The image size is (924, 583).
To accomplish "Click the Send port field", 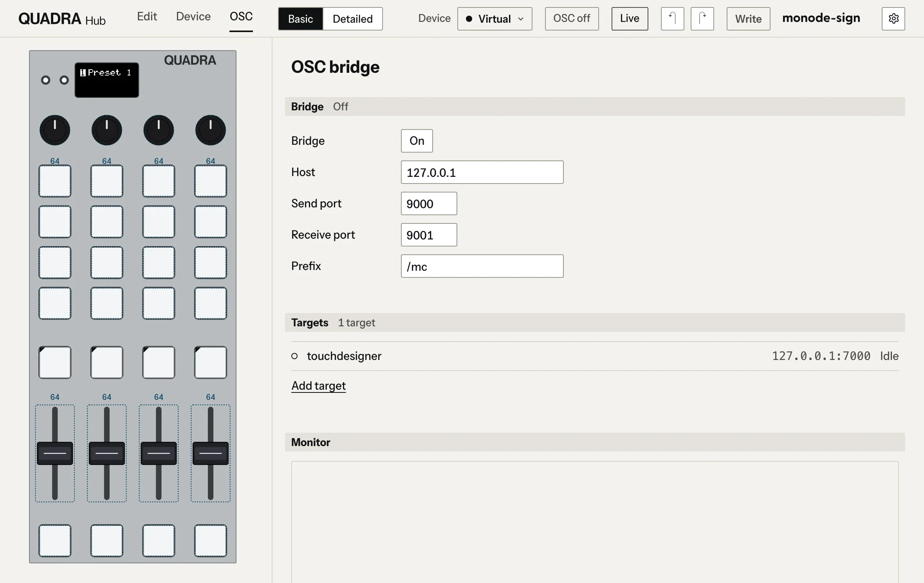I will (x=429, y=203).
